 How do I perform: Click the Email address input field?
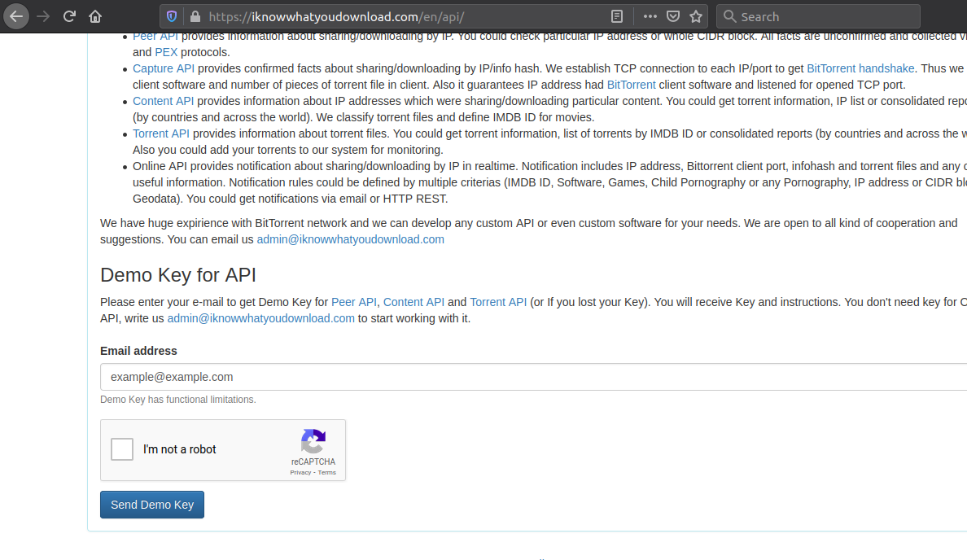[x=533, y=377]
